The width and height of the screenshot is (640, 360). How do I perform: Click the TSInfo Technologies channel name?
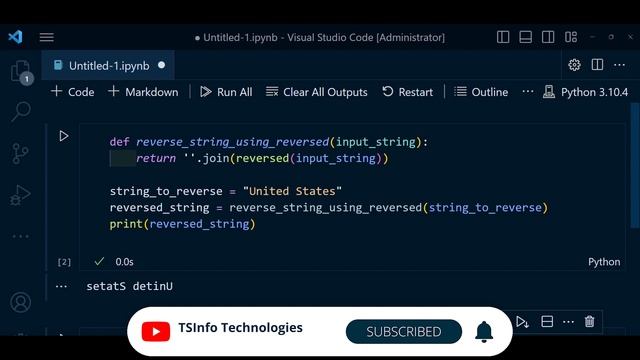(x=240, y=328)
